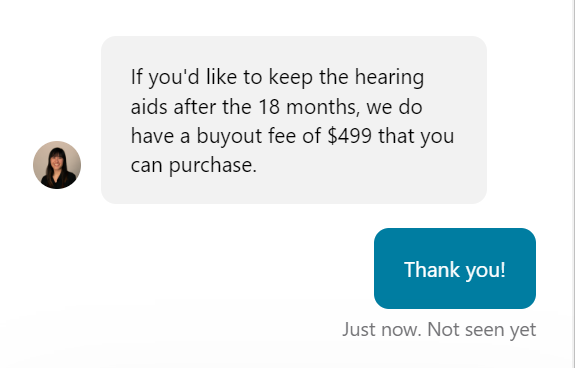Click the word "keep" in the first line
Viewport: 575px width, 368px height.
click(291, 78)
